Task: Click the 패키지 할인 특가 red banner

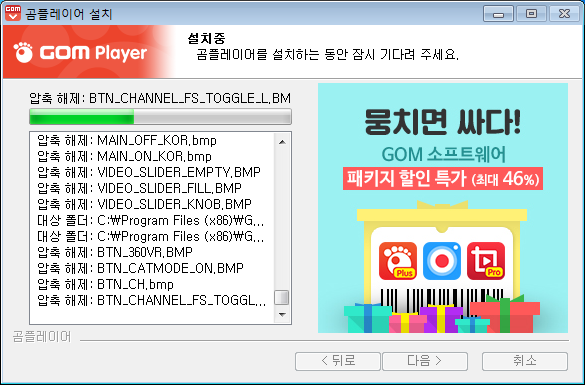Action: [443, 178]
